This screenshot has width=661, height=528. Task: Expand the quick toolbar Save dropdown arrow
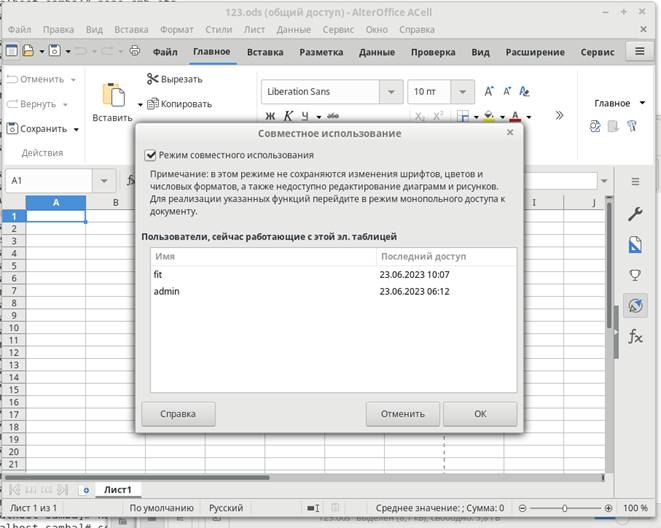click(x=68, y=51)
